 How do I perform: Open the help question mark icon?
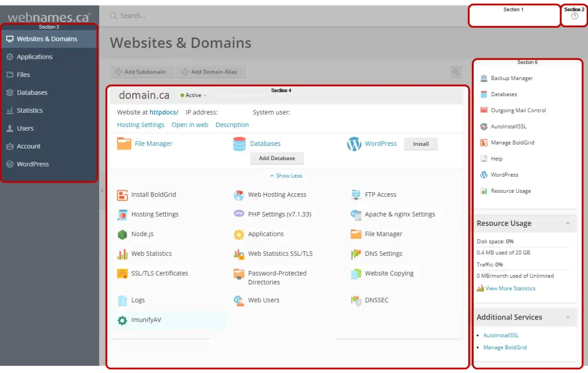click(575, 16)
